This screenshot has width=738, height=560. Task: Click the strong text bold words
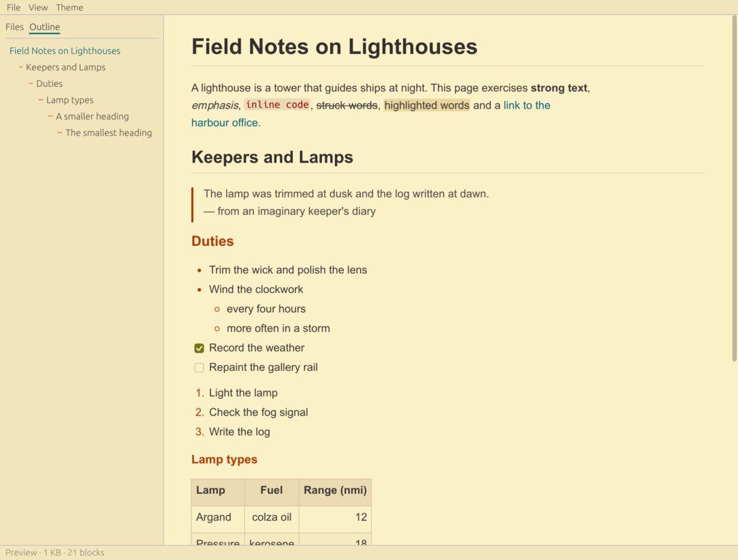[x=559, y=88]
